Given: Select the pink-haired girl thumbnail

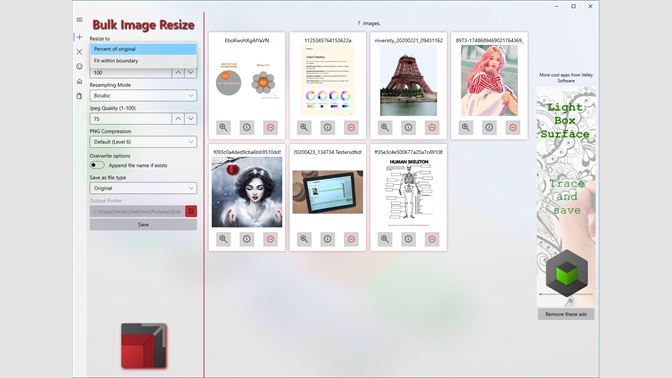Looking at the screenshot, I should (489, 81).
